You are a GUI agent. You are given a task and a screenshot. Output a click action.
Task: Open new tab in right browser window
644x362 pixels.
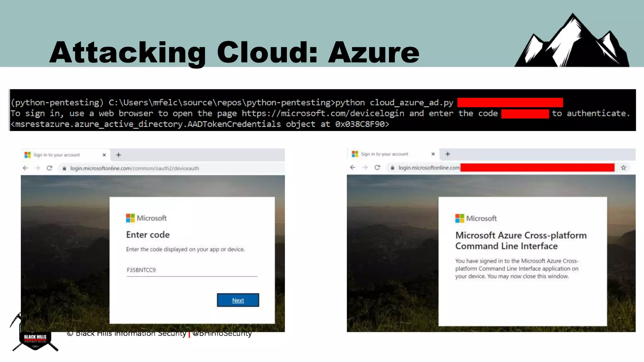click(448, 154)
